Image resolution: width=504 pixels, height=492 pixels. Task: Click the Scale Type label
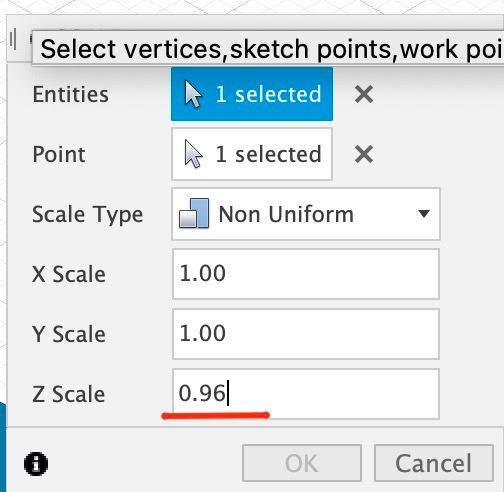[x=88, y=215]
